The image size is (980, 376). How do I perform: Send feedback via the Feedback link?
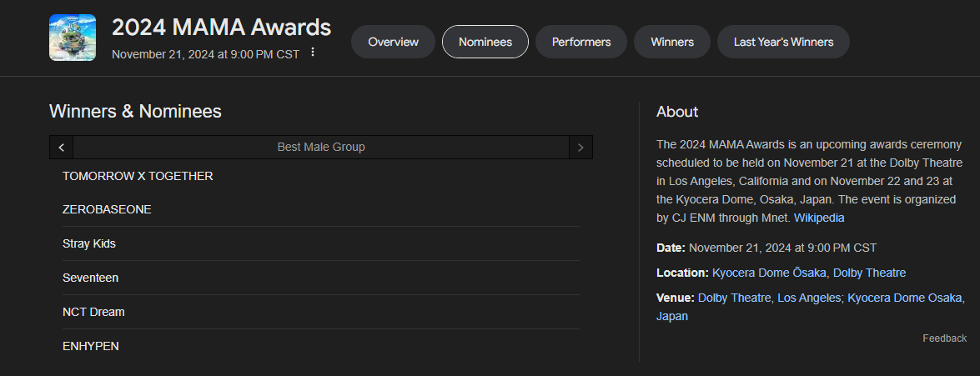tap(944, 338)
